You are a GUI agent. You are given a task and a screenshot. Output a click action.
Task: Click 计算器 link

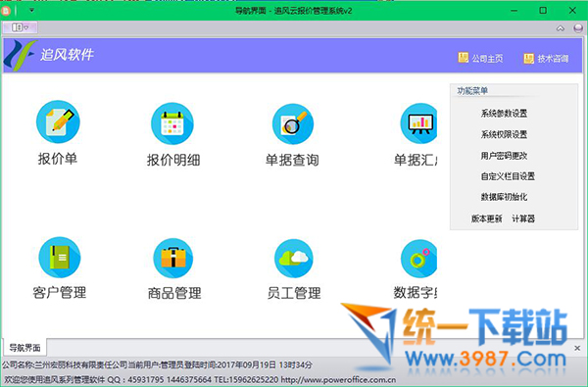(523, 218)
